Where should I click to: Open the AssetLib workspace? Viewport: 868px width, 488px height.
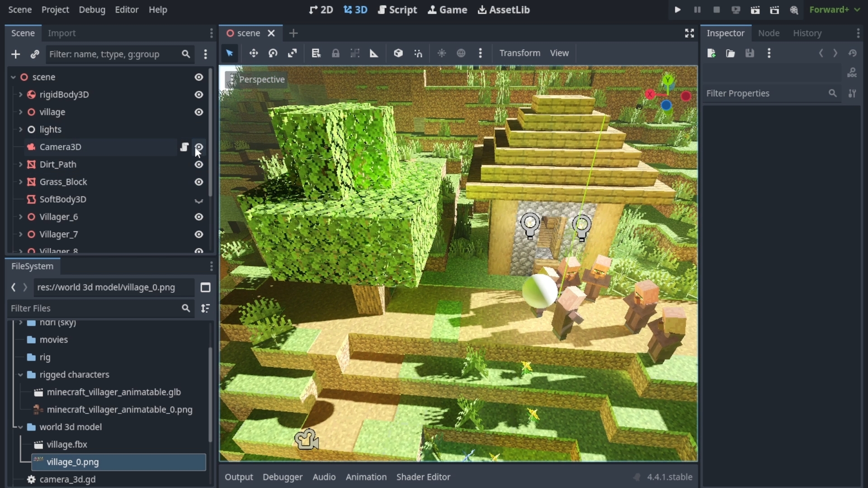(504, 9)
